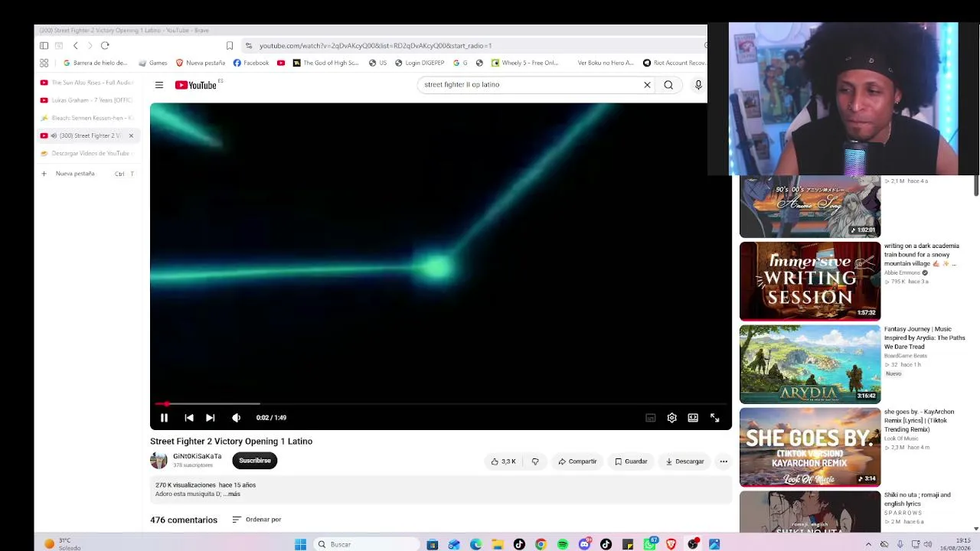Image resolution: width=980 pixels, height=551 pixels.
Task: Seek on the red video progress bar
Action: point(440,403)
